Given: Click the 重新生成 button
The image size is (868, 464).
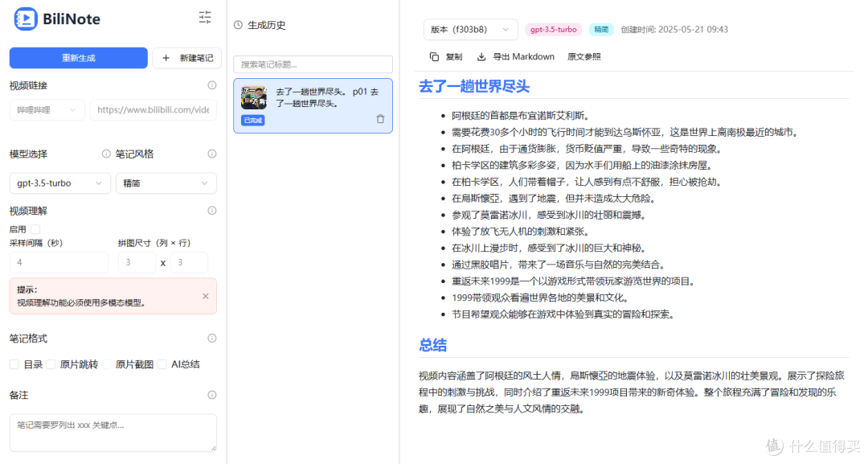Looking at the screenshot, I should point(77,58).
